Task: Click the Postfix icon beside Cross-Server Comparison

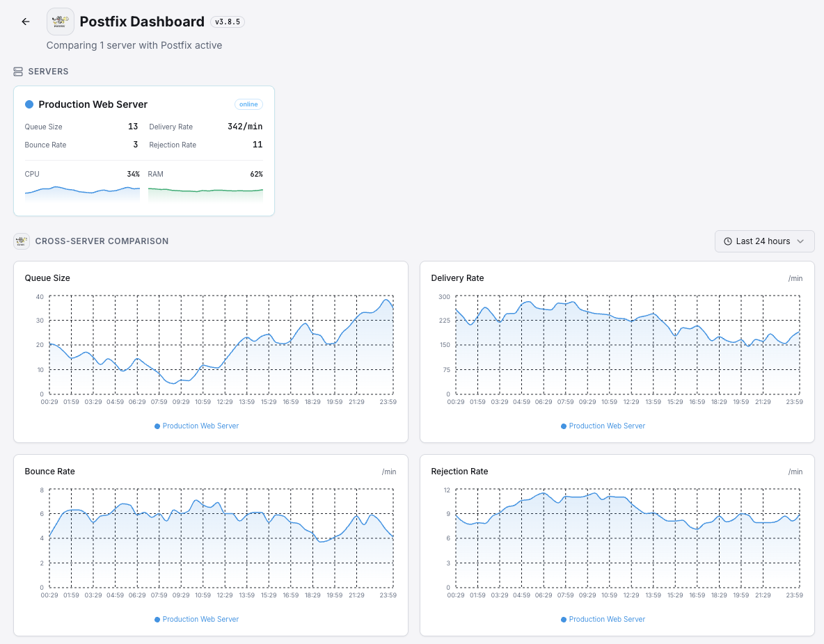Action: (x=22, y=241)
